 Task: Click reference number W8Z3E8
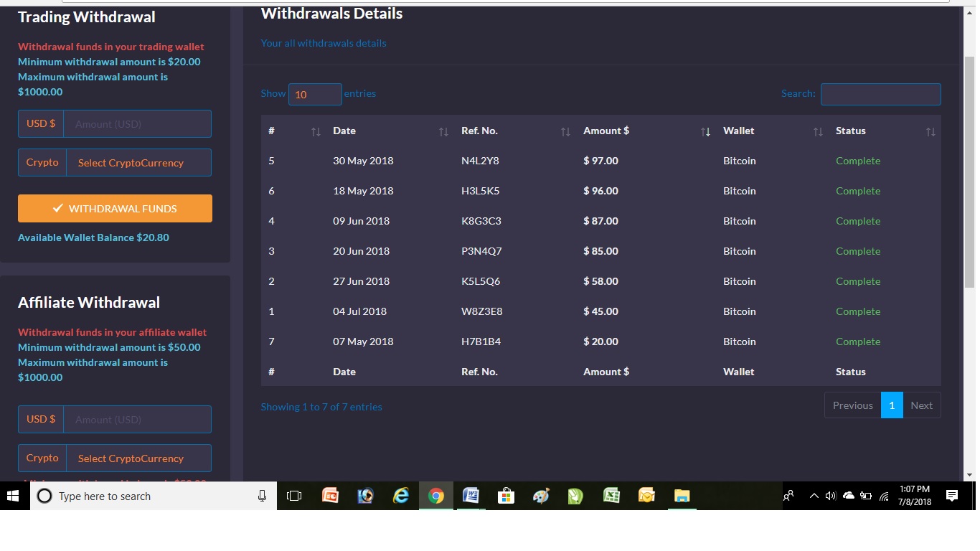point(482,311)
